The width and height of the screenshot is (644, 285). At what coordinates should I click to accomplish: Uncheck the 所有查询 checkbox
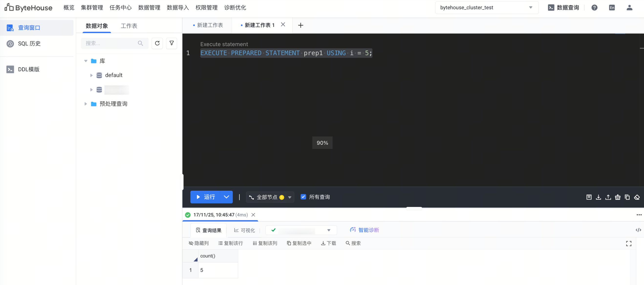click(303, 197)
